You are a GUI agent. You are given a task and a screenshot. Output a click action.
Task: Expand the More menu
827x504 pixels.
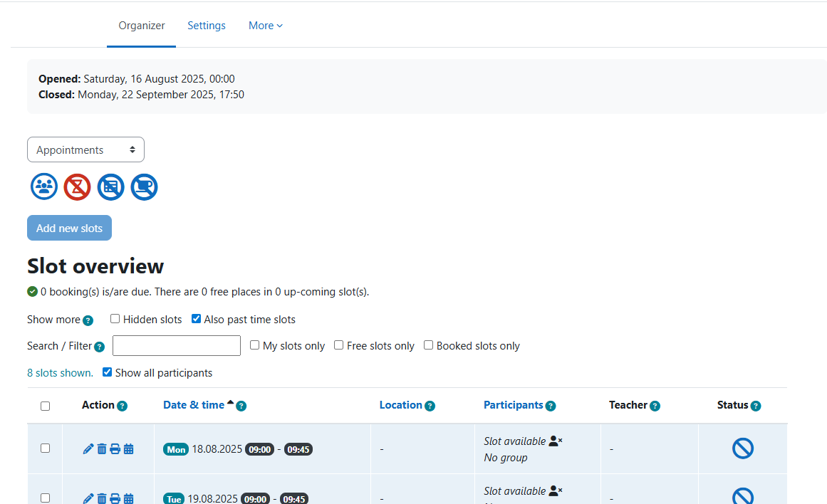pos(266,26)
